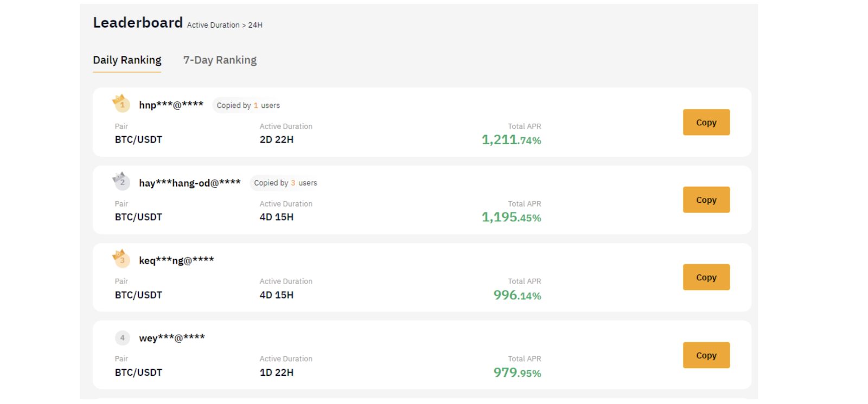
Task: Click the 'Copied by 3 users' badge
Action: pyautogui.click(x=285, y=183)
